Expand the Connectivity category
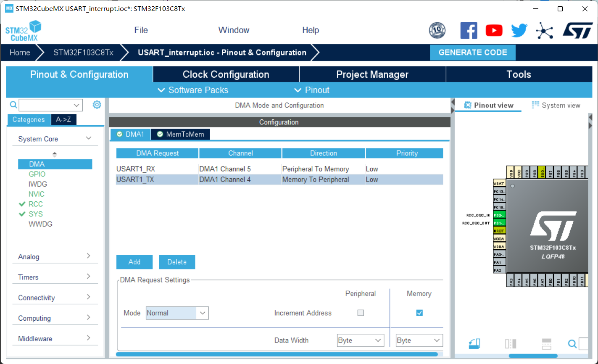Viewport: 598px width, 364px height. 55,298
